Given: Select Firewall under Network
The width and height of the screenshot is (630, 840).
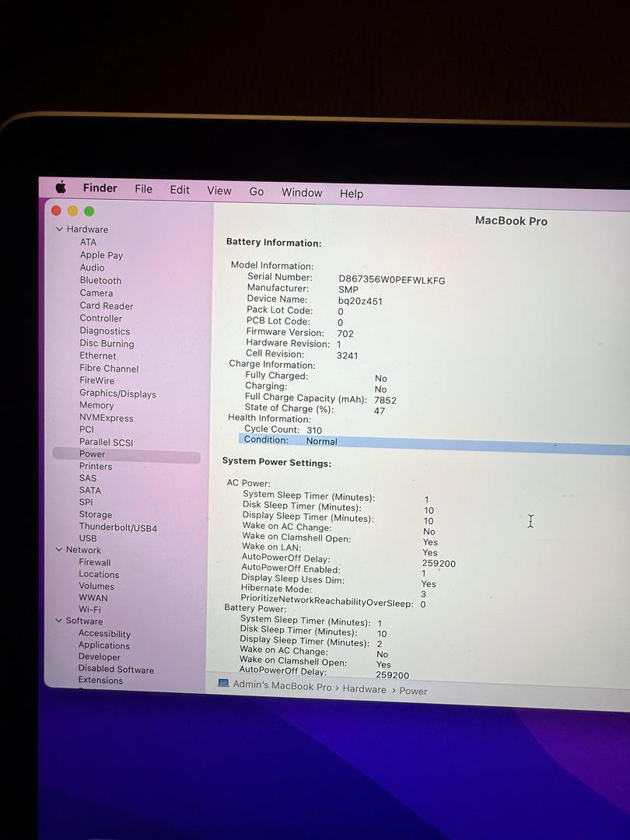Looking at the screenshot, I should pos(95,562).
